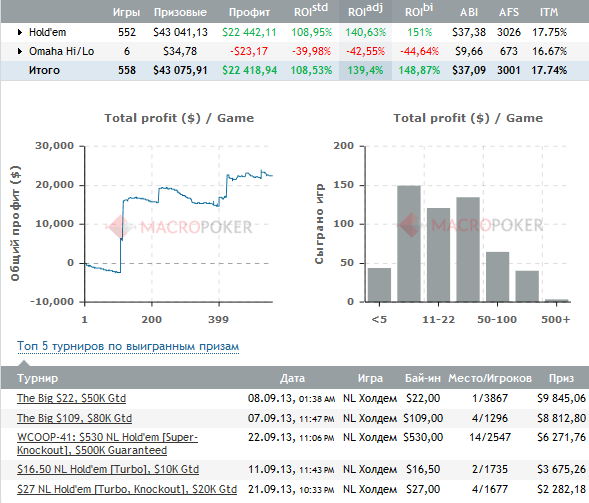
Task: Select Omaha ITM value 16.67%
Action: click(x=549, y=51)
